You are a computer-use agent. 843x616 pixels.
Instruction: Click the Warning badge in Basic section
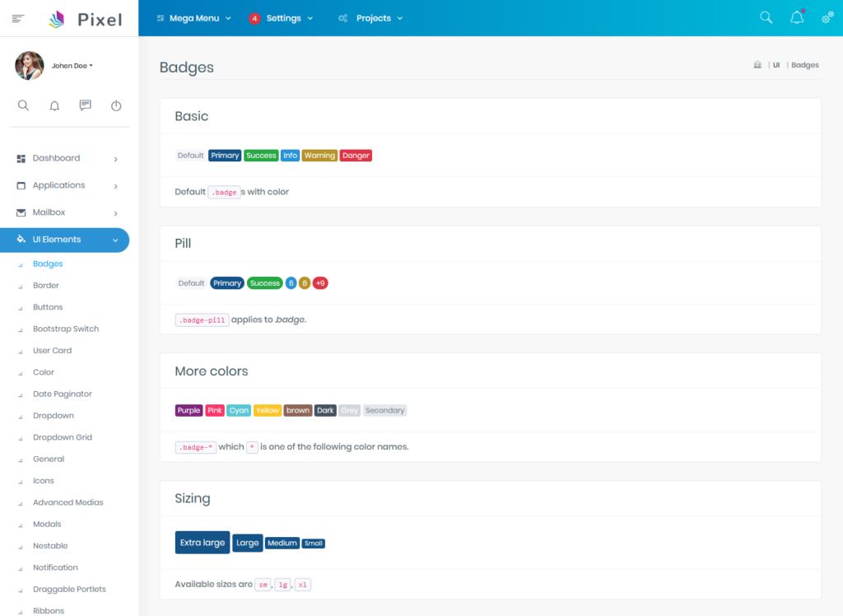(x=319, y=156)
